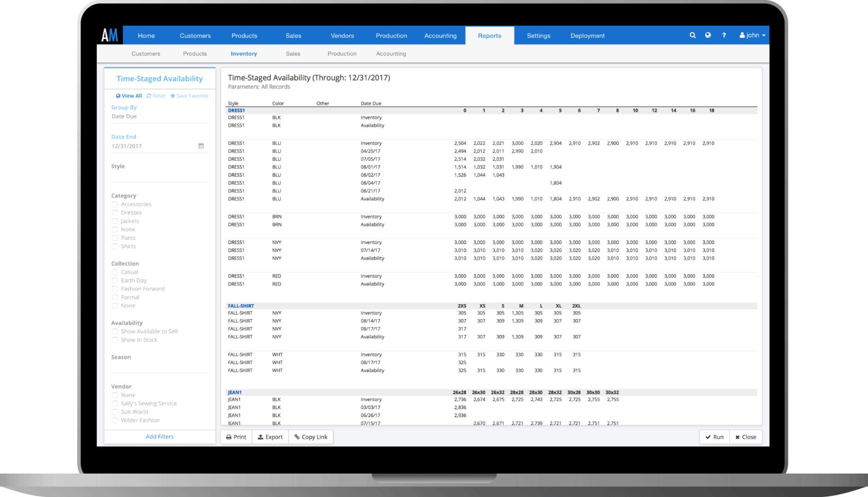Check the Earth Day collection checkbox
The image size is (868, 497).
coord(115,280)
